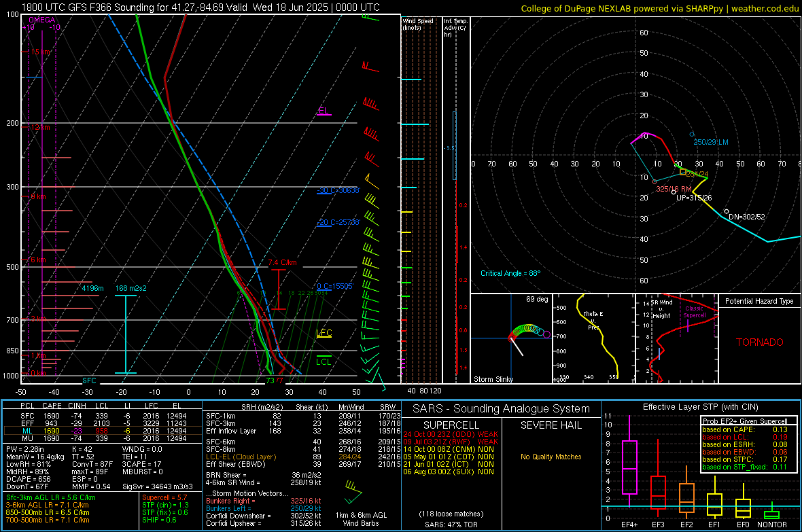
Task: Click the 'UP=315/26' Corfidi hodograph label
Action: (x=694, y=198)
